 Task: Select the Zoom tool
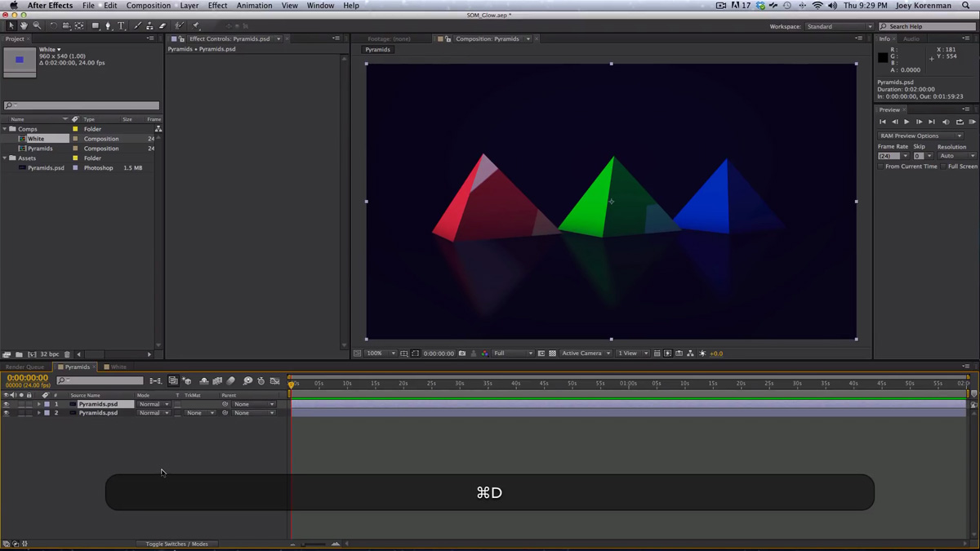click(37, 24)
